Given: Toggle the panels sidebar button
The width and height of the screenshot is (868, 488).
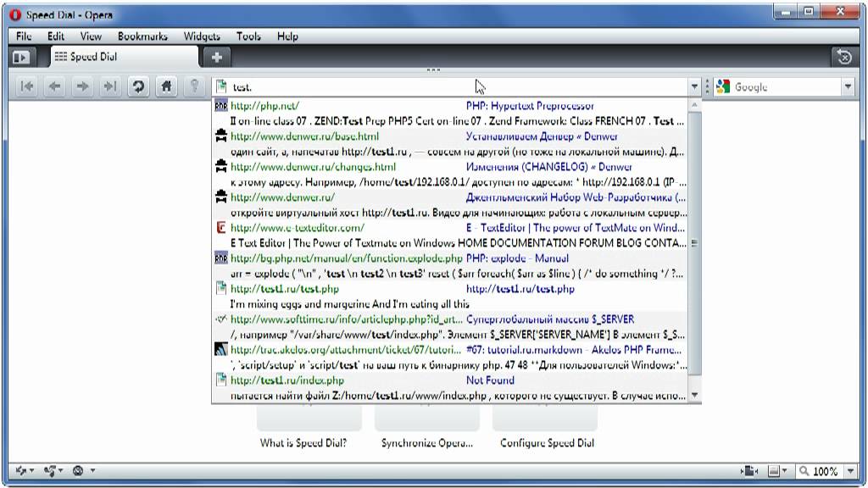Looking at the screenshot, I should [x=22, y=57].
